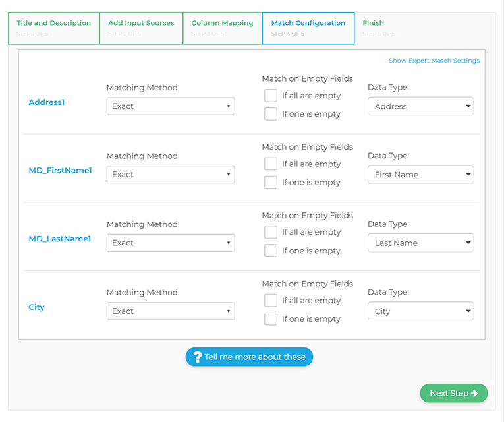The height and width of the screenshot is (422, 504).
Task: Tick 'If all are empty' for MD_FirstName1
Action: (271, 164)
